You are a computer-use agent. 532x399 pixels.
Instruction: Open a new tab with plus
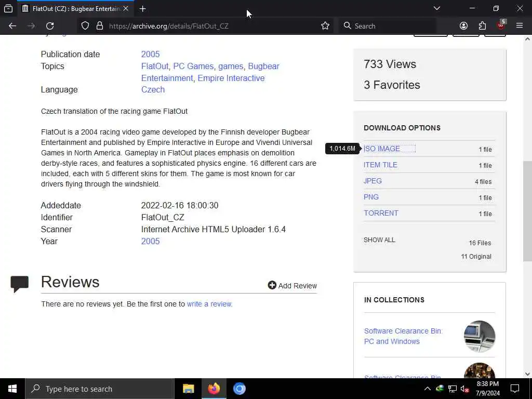tap(142, 9)
